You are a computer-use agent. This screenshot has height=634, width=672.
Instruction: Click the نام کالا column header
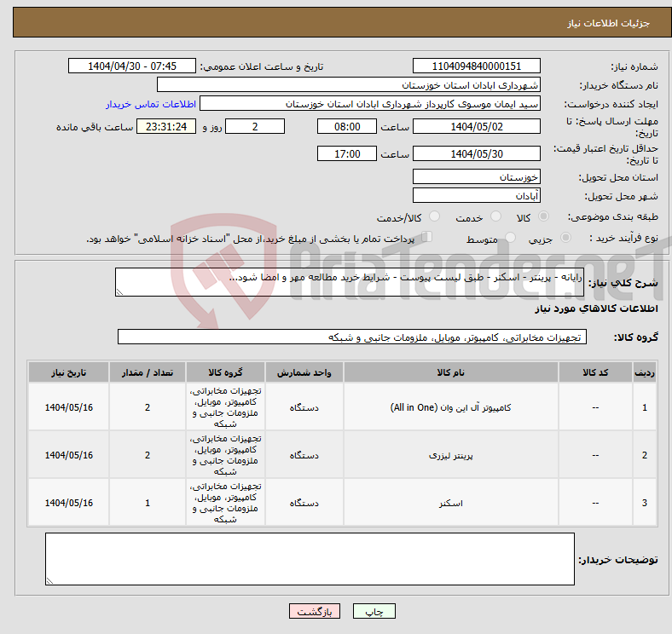tap(451, 372)
